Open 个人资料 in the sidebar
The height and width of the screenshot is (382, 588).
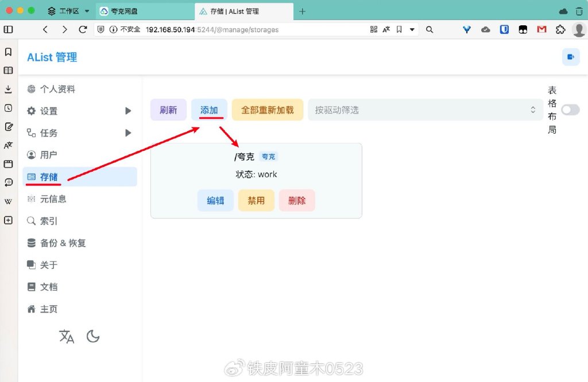(79, 89)
